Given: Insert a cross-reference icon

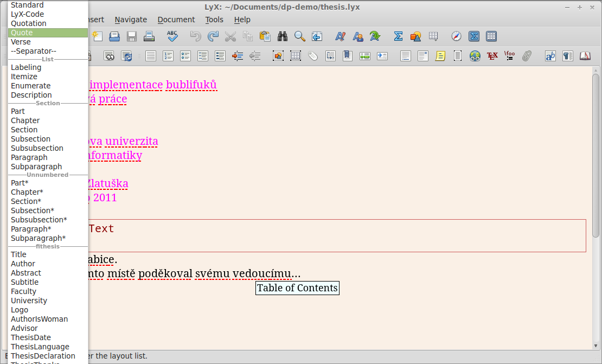Looking at the screenshot, I should (x=330, y=56).
